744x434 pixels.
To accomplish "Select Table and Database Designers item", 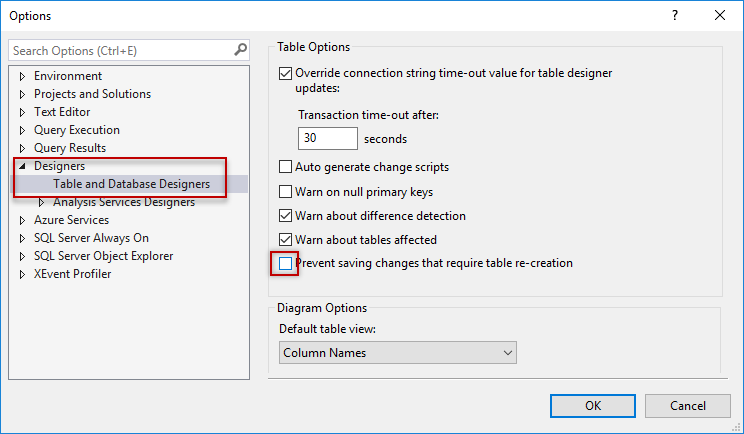I will point(131,184).
